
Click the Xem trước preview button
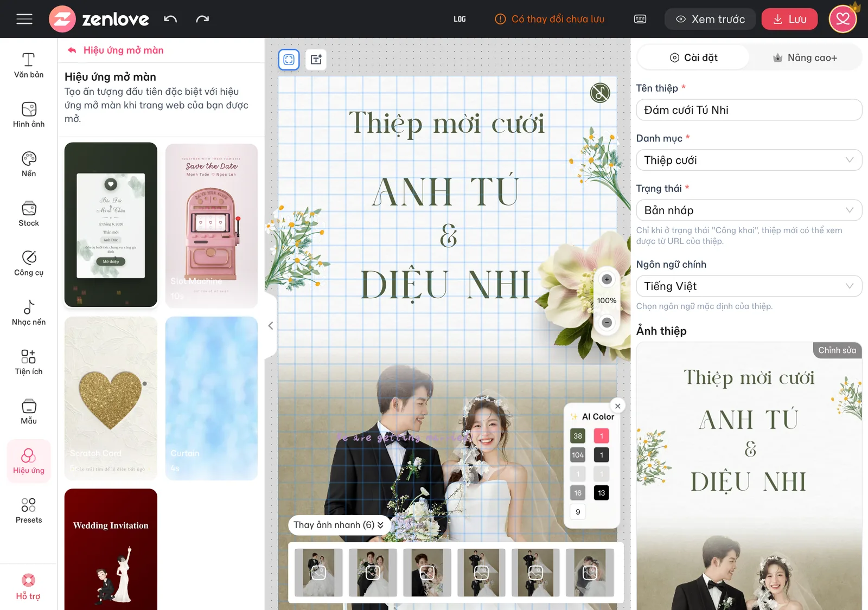pos(710,19)
